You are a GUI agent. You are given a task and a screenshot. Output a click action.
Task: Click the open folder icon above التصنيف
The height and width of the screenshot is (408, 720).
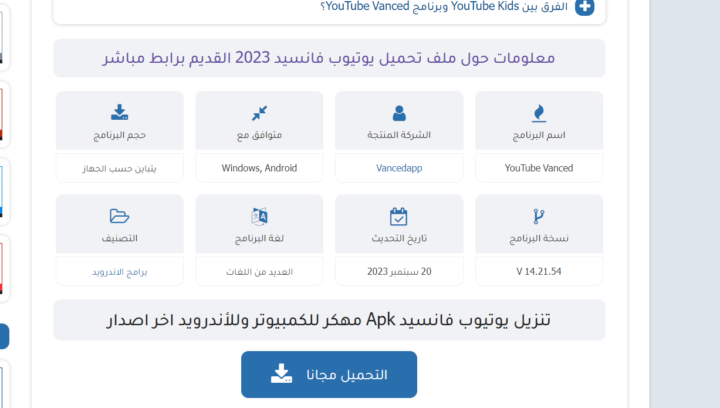119,216
